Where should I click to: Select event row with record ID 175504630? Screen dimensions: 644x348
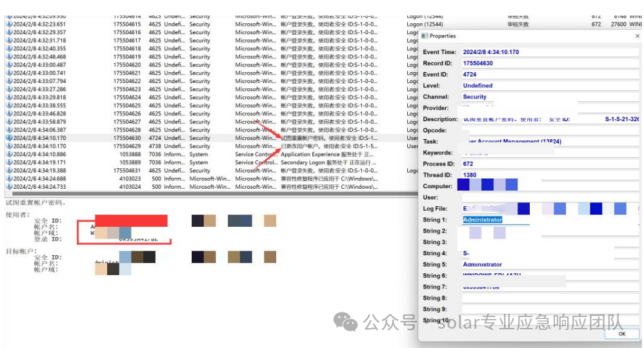click(x=212, y=138)
